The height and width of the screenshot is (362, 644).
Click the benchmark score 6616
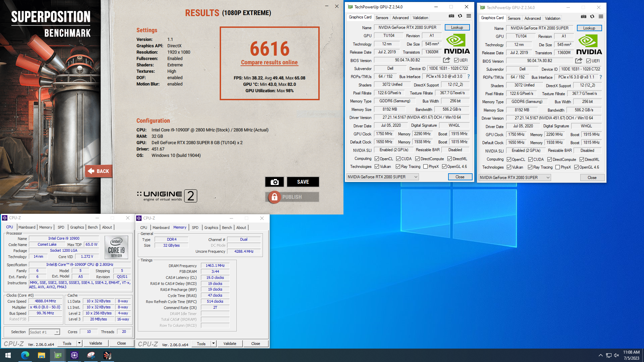[269, 49]
